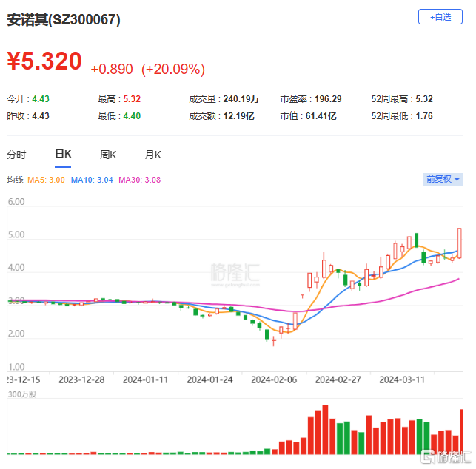This screenshot has height=469, width=476.
Task: Click the price change +0.890
Action: point(112,70)
